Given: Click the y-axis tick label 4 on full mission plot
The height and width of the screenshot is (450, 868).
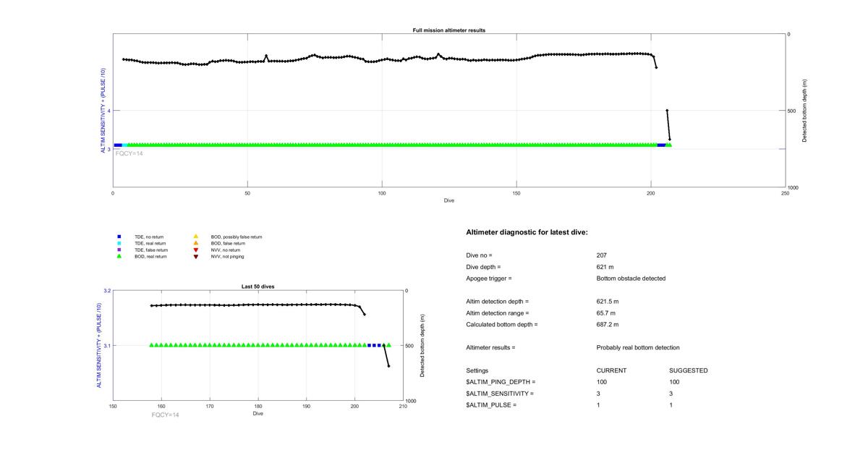Looking at the screenshot, I should coord(109,111).
